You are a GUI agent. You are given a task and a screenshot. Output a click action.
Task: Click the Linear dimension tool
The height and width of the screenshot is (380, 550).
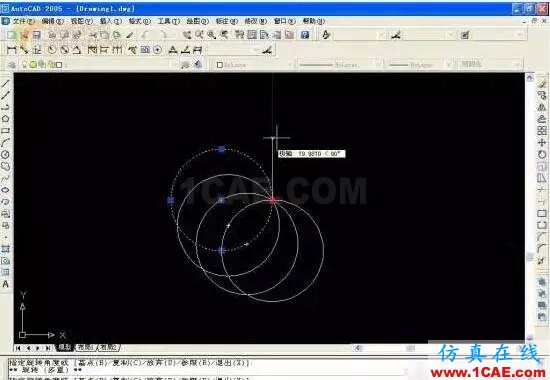[x=11, y=50]
